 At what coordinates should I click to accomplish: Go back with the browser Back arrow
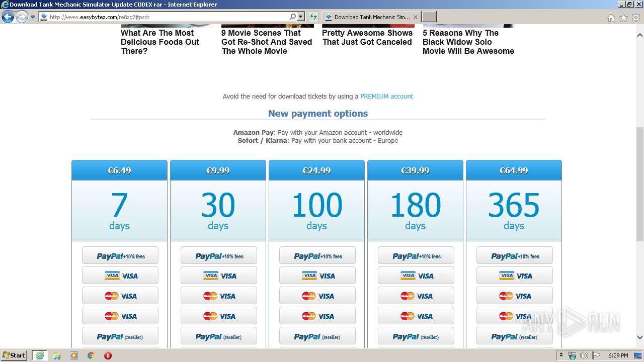click(x=8, y=17)
